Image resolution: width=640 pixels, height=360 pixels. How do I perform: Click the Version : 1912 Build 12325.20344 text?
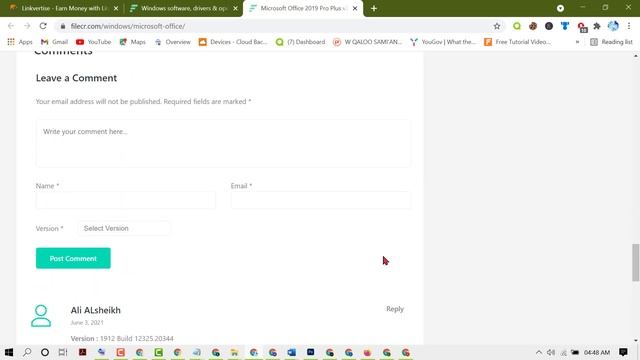point(122,338)
